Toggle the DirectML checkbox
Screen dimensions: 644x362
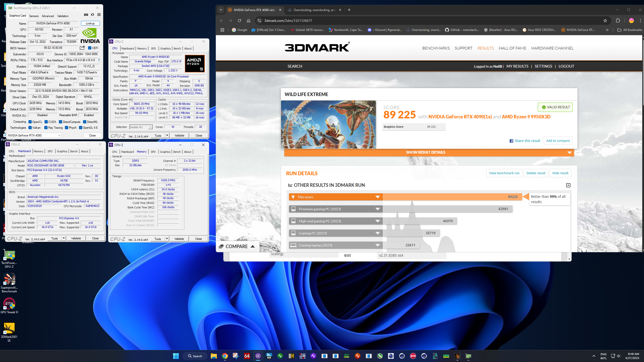point(85,122)
